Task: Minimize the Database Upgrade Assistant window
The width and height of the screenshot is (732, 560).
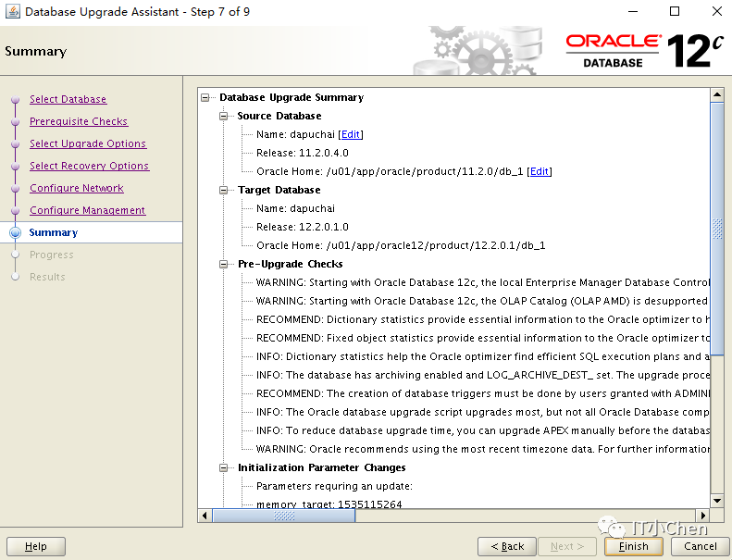Action: point(633,11)
